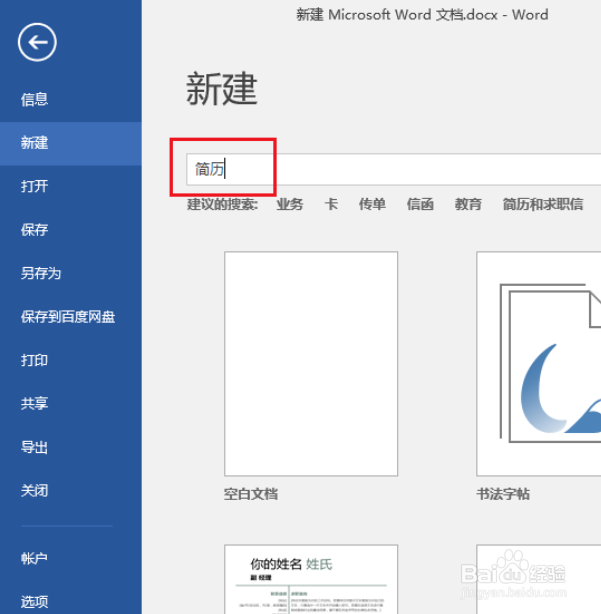Open Word 选项 from the sidebar

[34, 601]
